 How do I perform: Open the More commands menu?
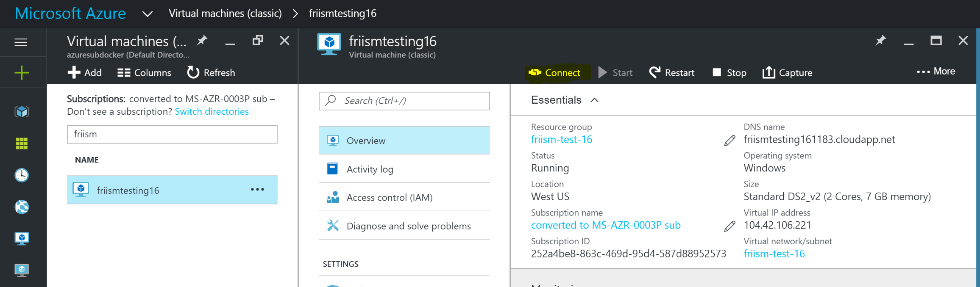click(x=936, y=72)
